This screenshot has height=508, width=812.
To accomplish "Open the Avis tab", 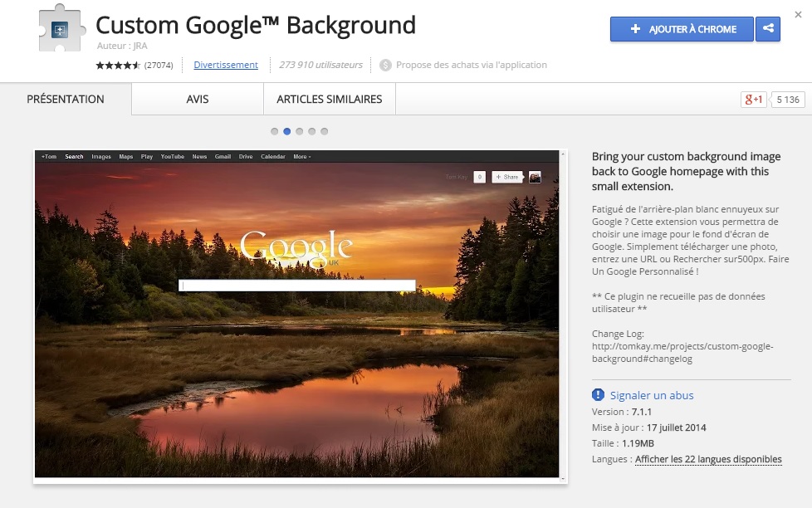I will 198,99.
